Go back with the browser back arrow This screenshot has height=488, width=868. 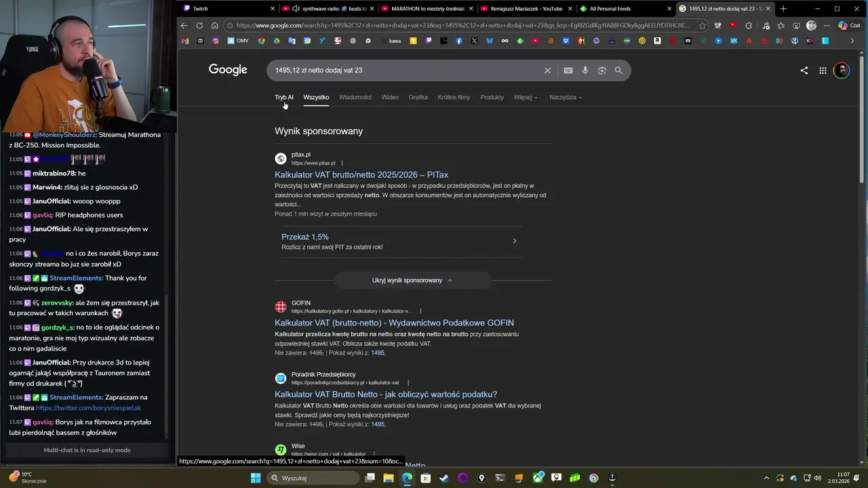pos(184,26)
